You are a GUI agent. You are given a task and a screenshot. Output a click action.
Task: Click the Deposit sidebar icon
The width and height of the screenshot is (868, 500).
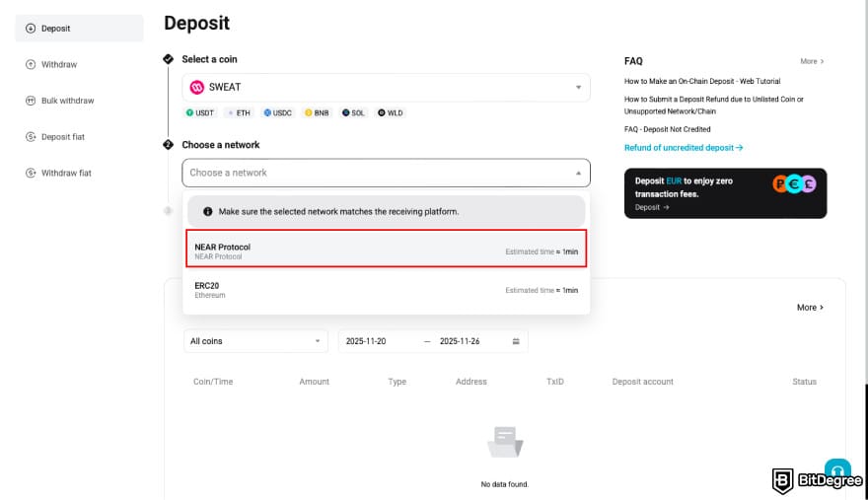pos(31,29)
